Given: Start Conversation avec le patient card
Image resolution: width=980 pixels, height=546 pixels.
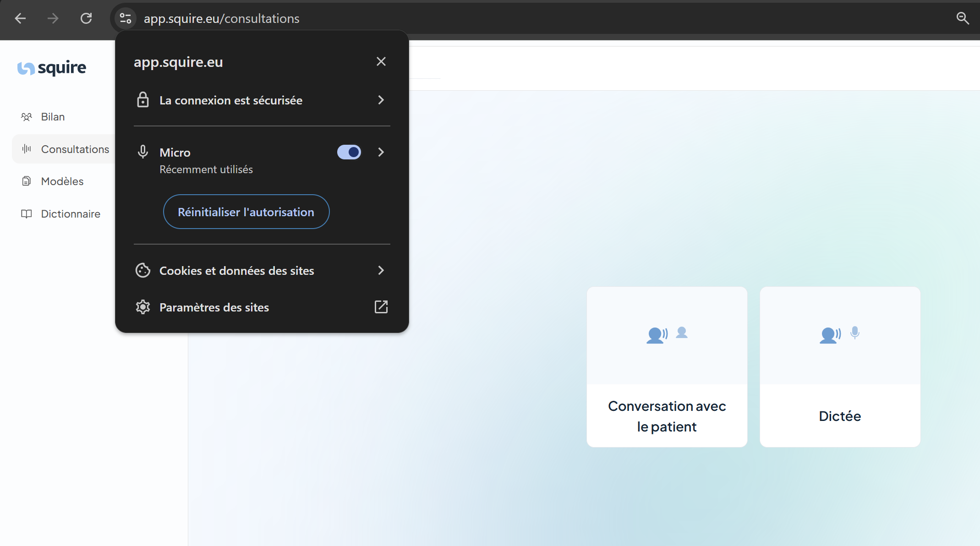Looking at the screenshot, I should [667, 366].
